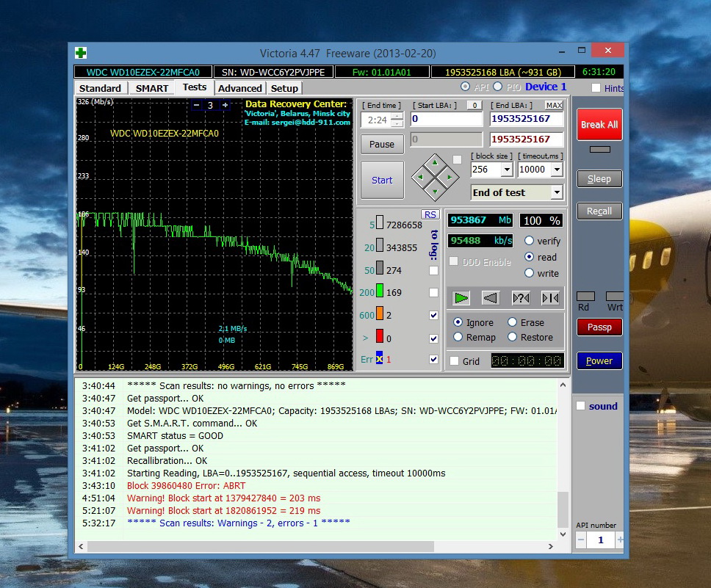Select the butterfly scan icon

point(550,297)
